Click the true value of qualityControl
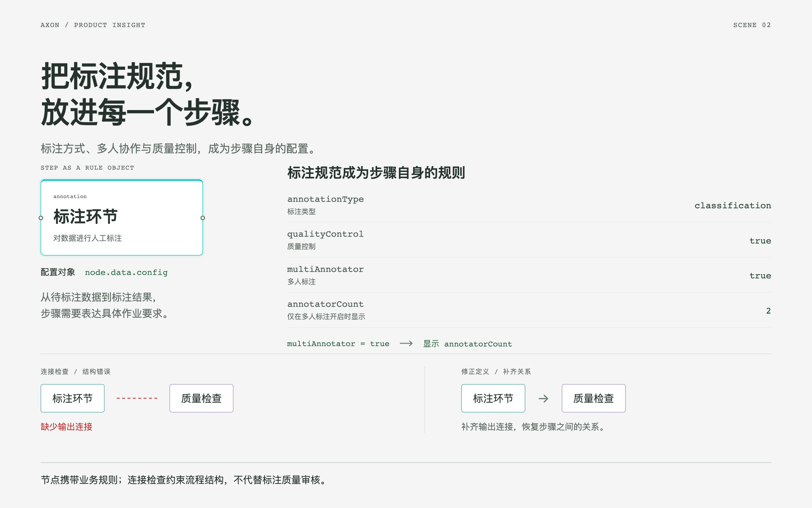Image resolution: width=812 pixels, height=508 pixels. click(760, 241)
